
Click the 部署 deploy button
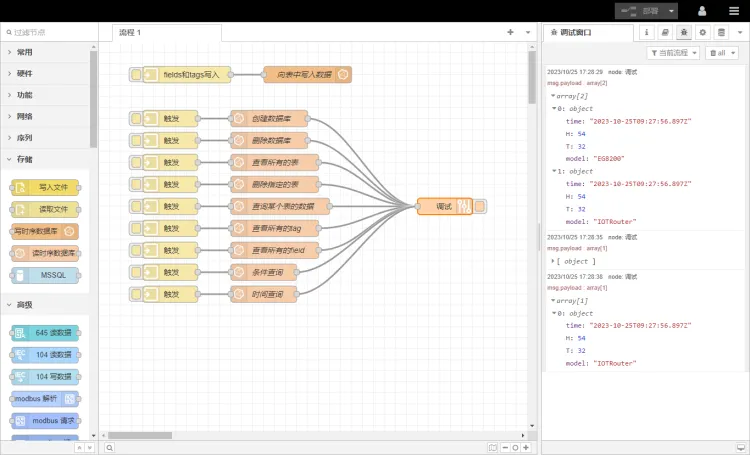coord(641,11)
